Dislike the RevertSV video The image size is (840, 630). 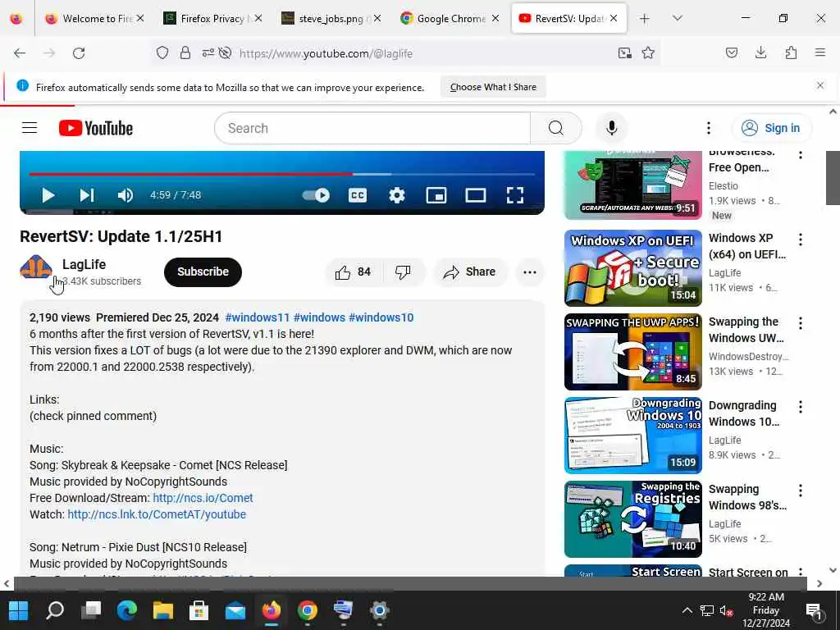pyautogui.click(x=404, y=272)
